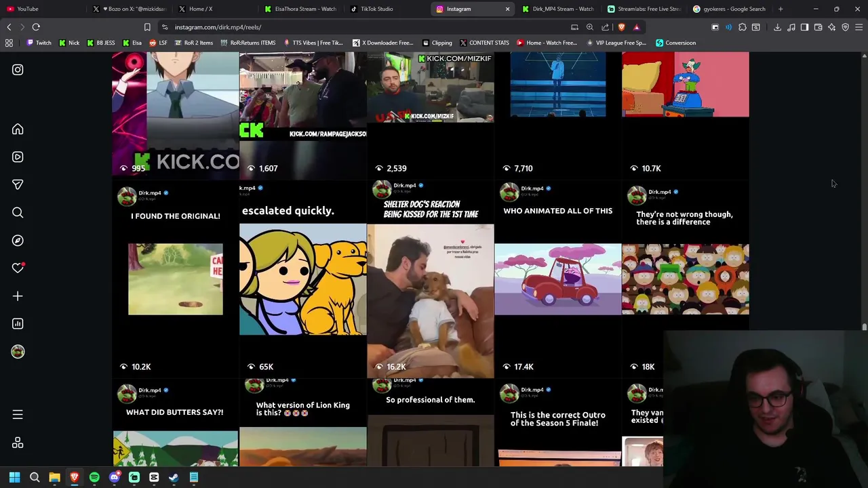Bookmark this page

(x=147, y=27)
